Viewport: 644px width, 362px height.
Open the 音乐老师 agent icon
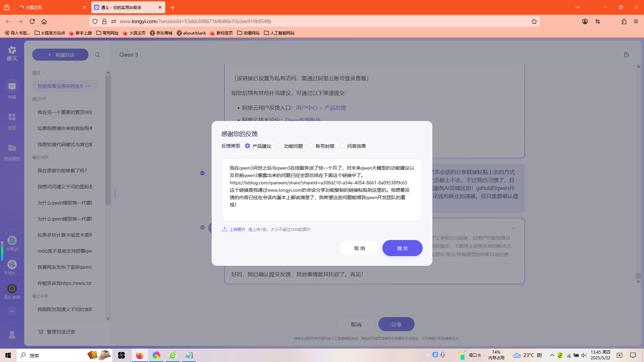pyautogui.click(x=12, y=289)
